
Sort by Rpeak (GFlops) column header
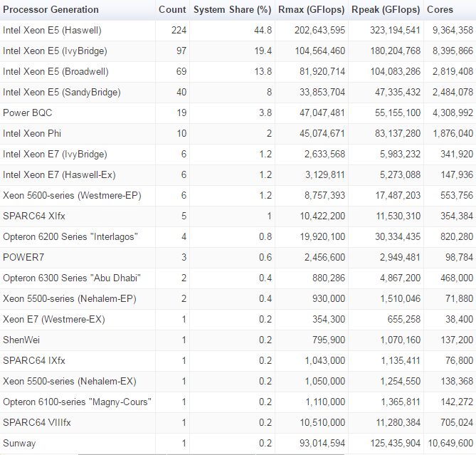386,10
